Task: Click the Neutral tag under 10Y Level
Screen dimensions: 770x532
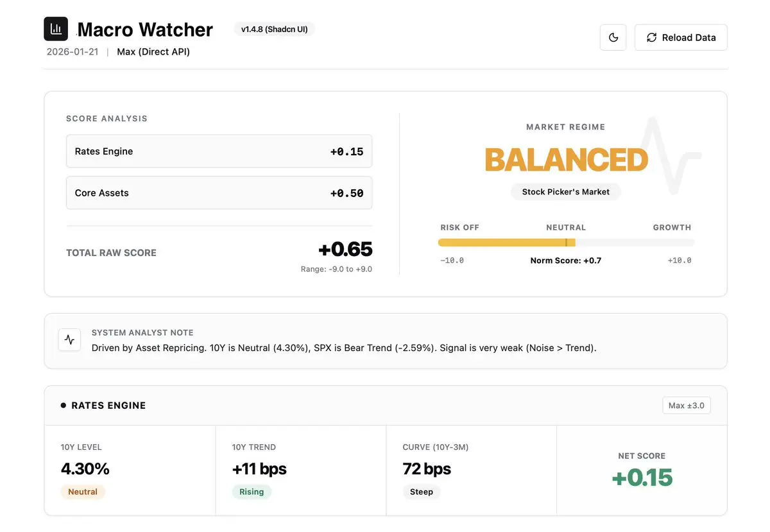Action: coord(83,492)
